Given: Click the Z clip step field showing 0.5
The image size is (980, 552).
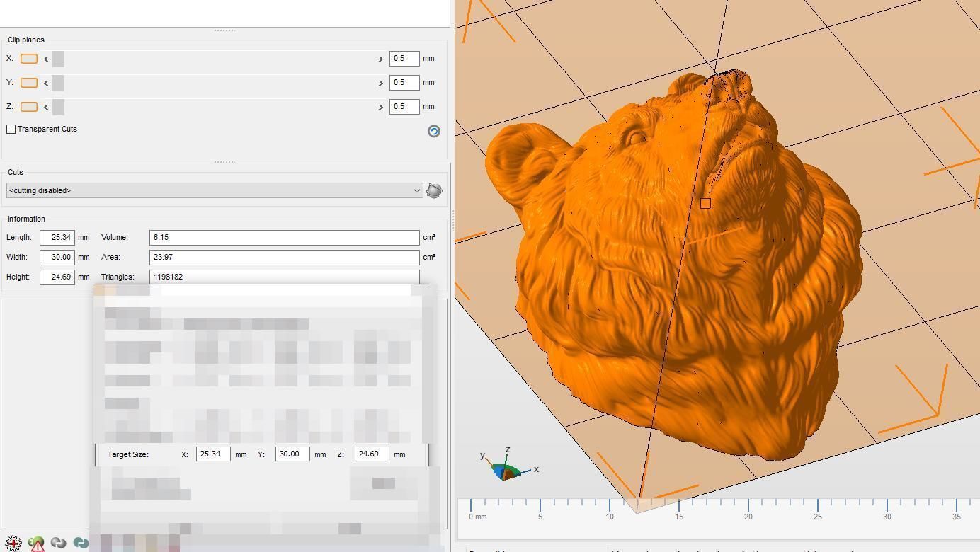Looking at the screenshot, I should tap(404, 107).
